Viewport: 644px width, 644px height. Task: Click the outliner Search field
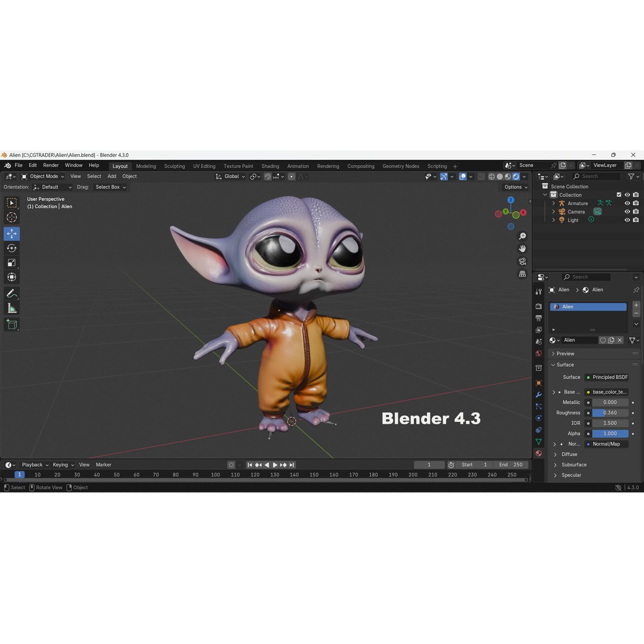(596, 177)
